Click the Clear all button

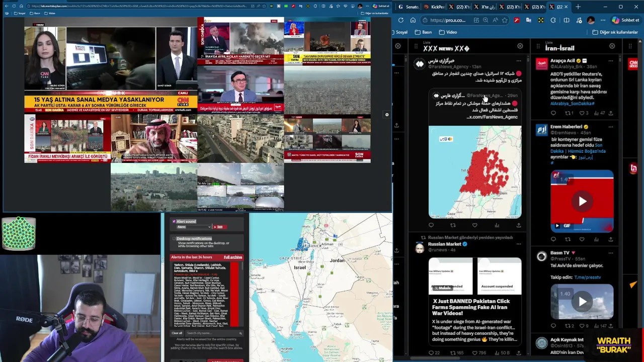pyautogui.click(x=177, y=333)
